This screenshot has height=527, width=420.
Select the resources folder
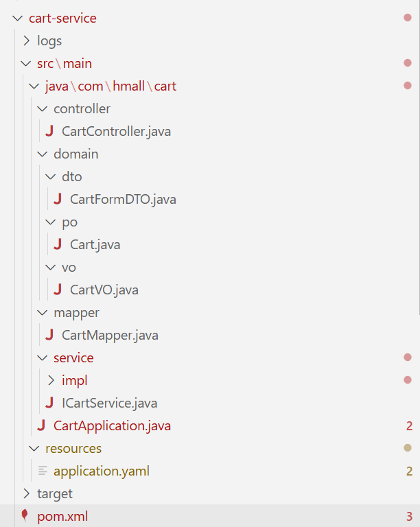tap(73, 448)
